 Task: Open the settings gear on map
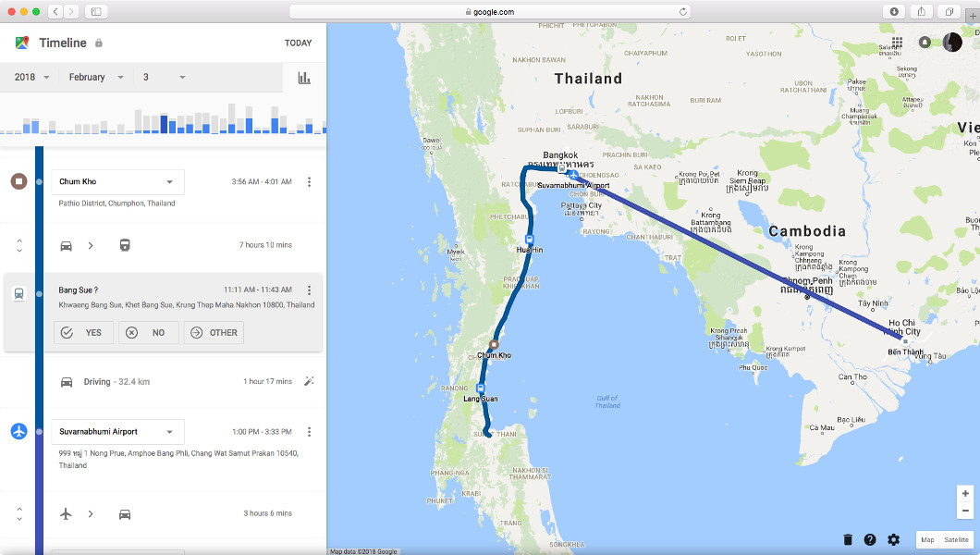click(x=893, y=539)
